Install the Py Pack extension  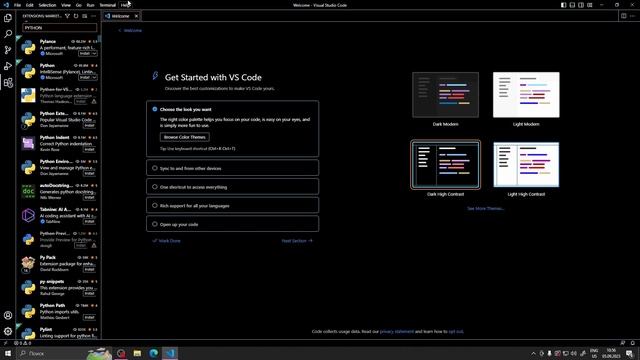tap(89, 270)
